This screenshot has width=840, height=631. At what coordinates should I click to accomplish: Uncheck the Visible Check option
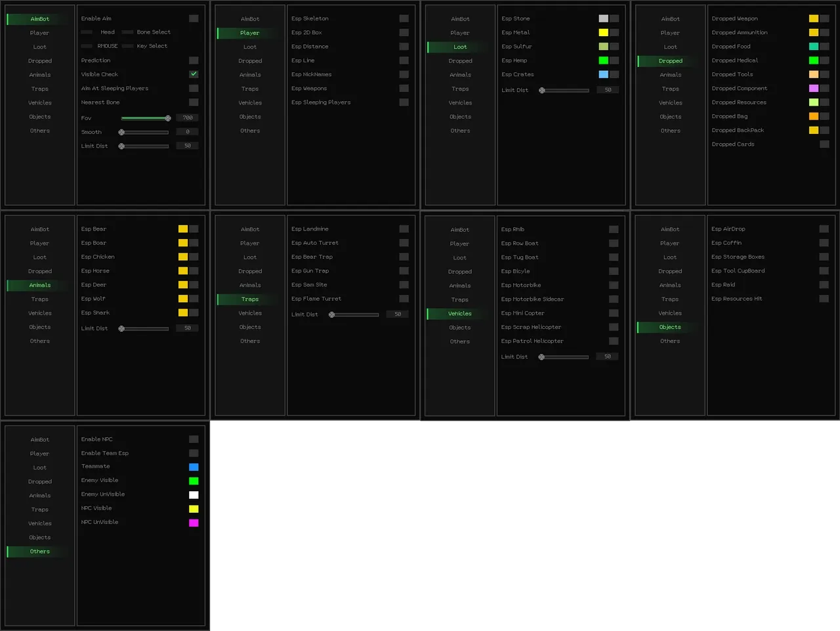click(x=194, y=74)
